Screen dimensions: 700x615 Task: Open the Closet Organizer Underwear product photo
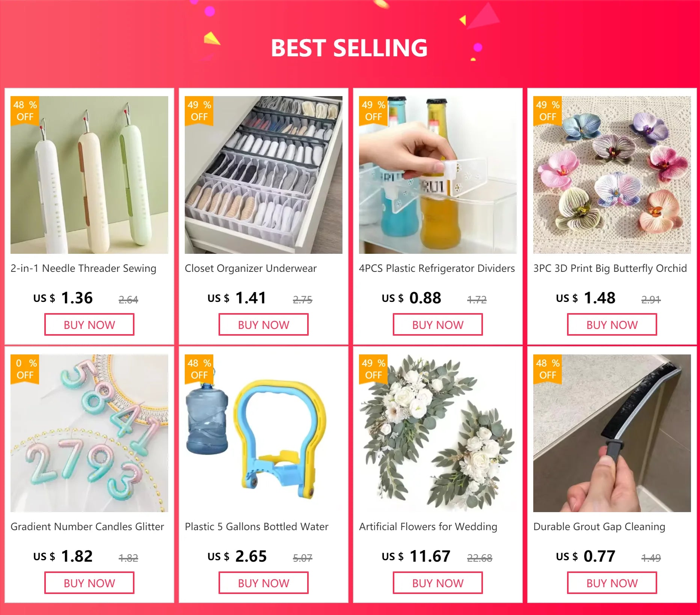coord(264,175)
